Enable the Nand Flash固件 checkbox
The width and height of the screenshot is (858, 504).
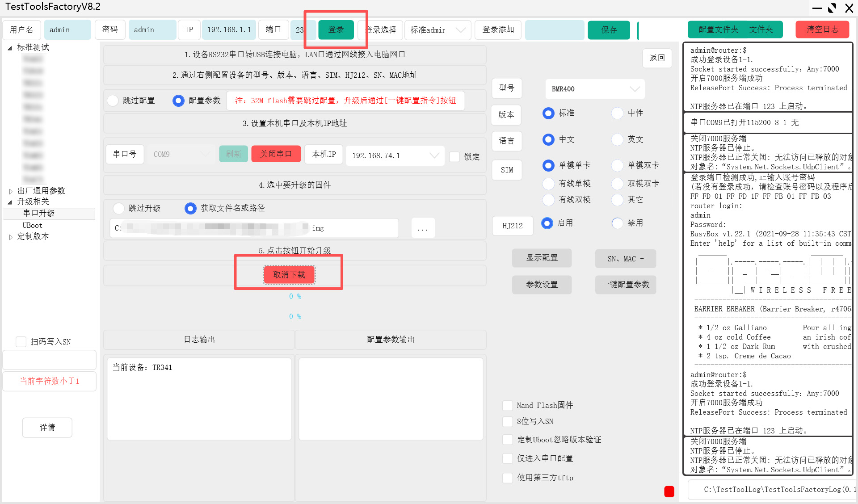[x=508, y=405]
